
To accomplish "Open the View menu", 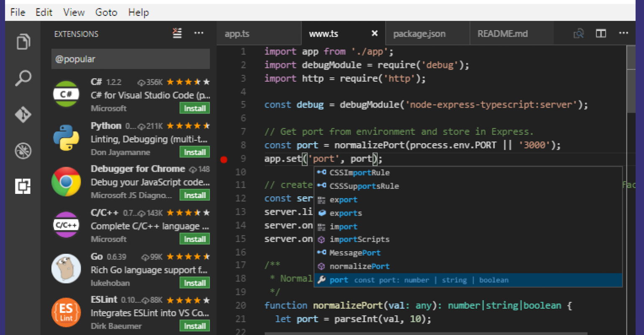I will [74, 12].
